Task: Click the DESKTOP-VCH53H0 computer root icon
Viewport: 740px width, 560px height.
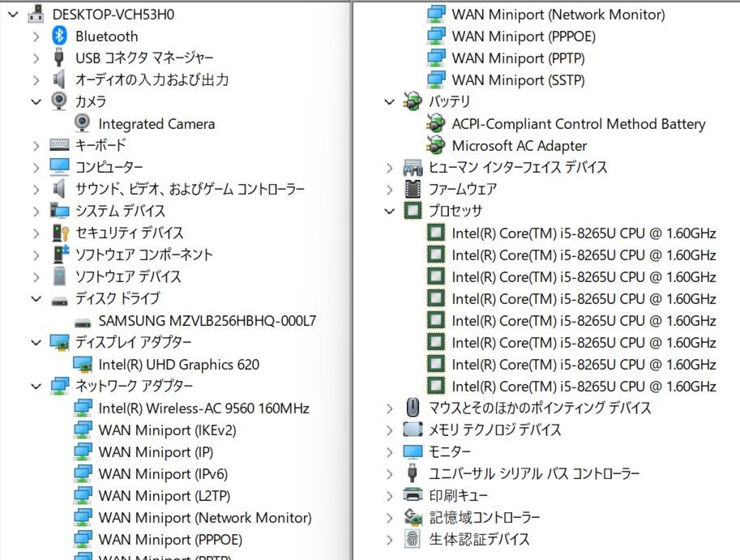Action: tap(36, 14)
